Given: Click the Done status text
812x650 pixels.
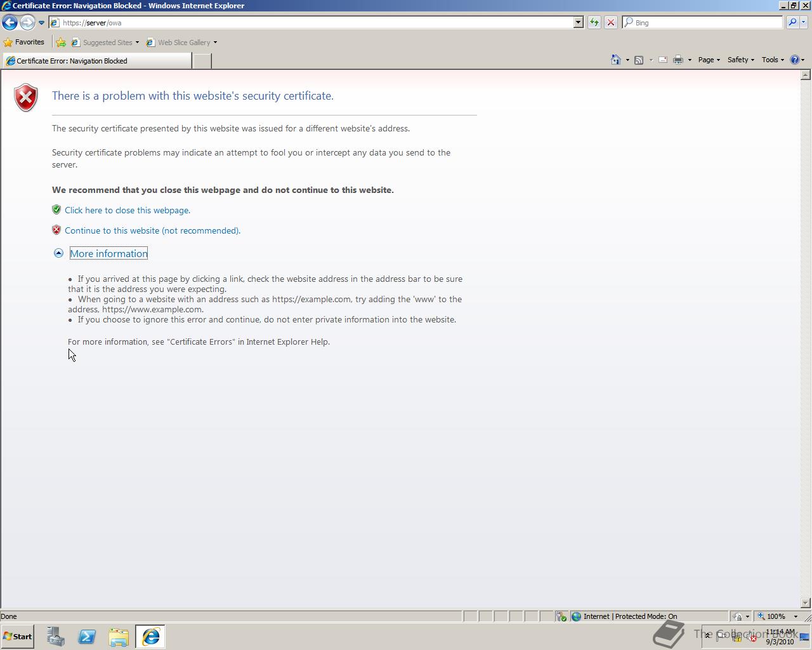Looking at the screenshot, I should 9,616.
